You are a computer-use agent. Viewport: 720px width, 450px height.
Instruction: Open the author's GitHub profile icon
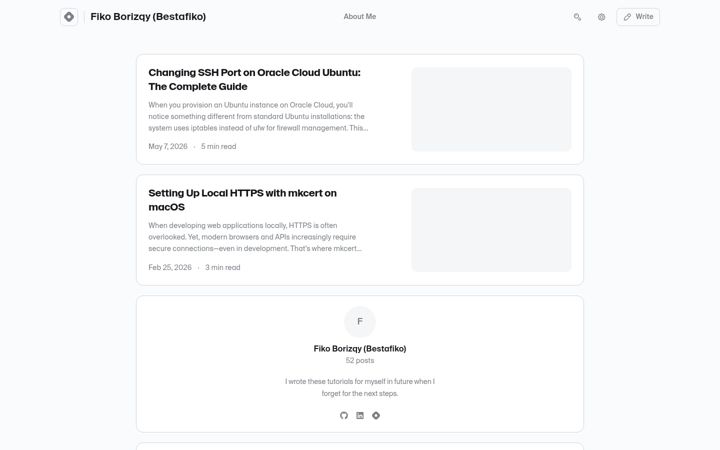click(x=344, y=416)
